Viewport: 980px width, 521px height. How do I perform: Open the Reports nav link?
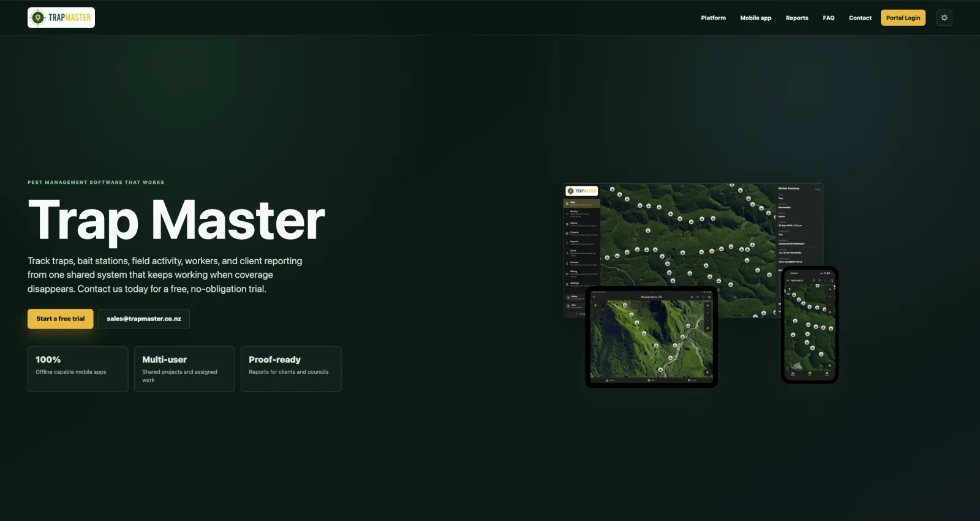pyautogui.click(x=797, y=18)
